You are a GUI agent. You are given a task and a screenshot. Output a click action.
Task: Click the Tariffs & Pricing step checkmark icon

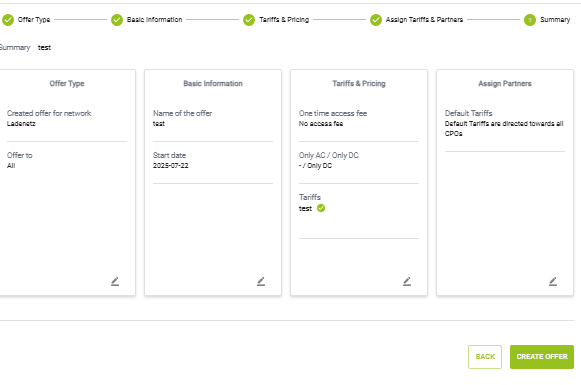coord(249,20)
